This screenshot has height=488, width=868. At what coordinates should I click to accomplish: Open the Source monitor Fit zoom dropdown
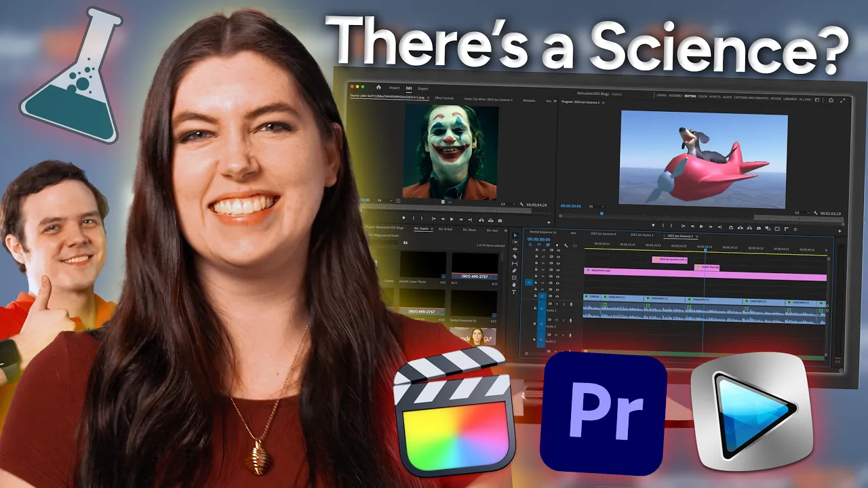(x=385, y=201)
